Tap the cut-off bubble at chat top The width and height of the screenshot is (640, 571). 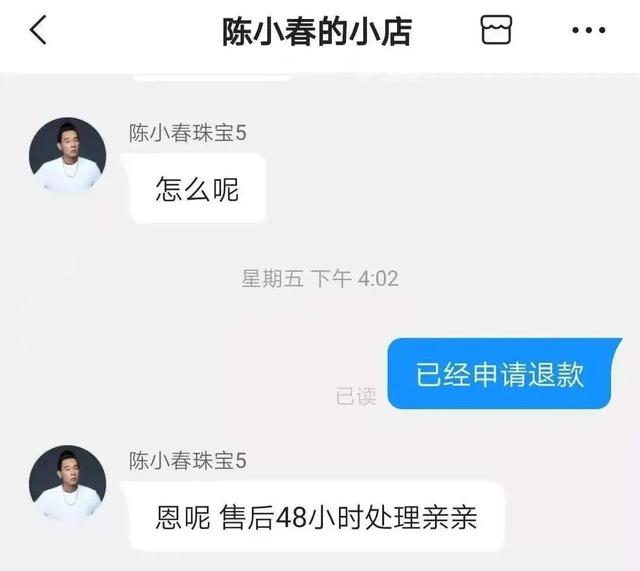click(x=212, y=78)
